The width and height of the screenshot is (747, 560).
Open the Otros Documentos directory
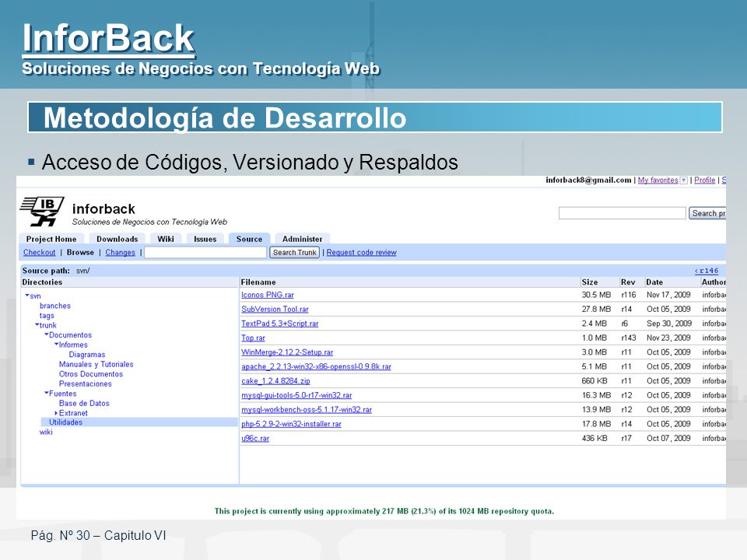click(x=90, y=374)
